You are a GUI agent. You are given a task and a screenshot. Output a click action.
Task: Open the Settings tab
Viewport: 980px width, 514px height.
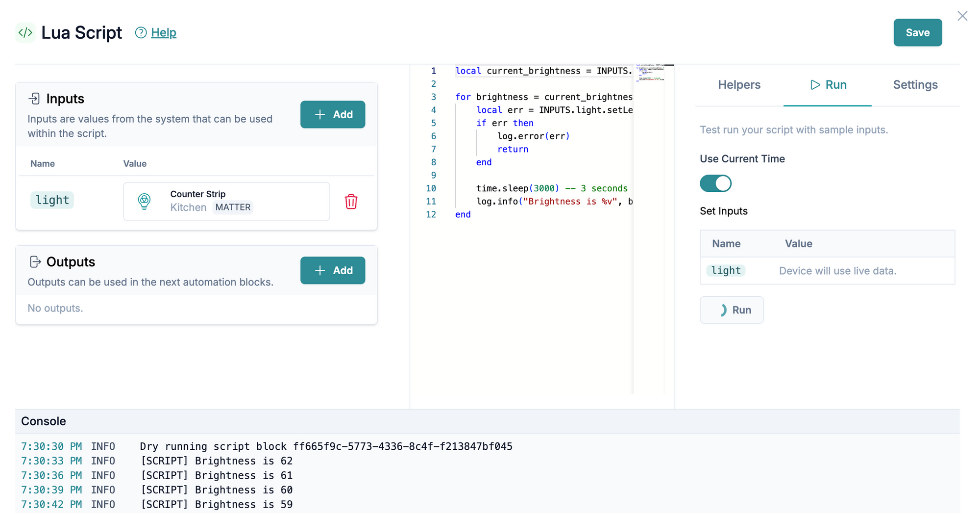point(915,85)
